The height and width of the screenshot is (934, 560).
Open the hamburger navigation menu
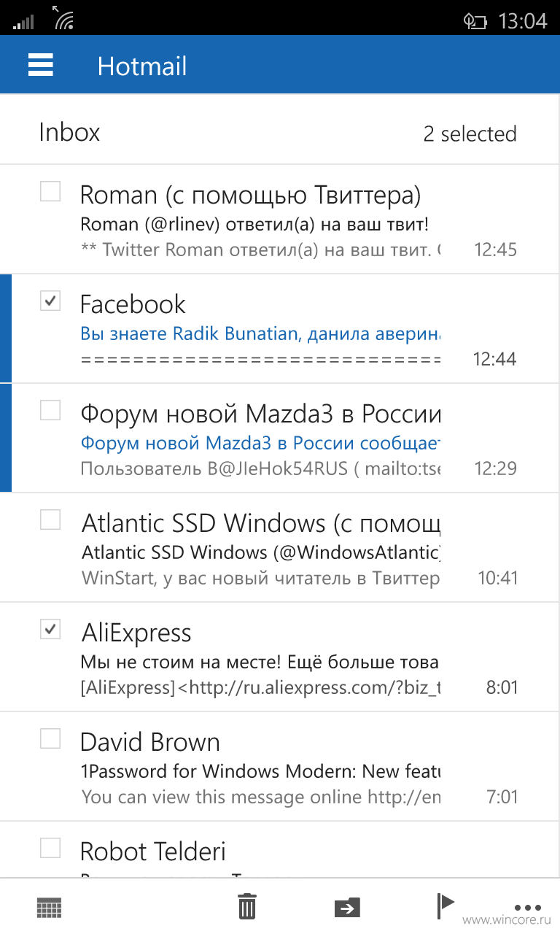point(41,66)
